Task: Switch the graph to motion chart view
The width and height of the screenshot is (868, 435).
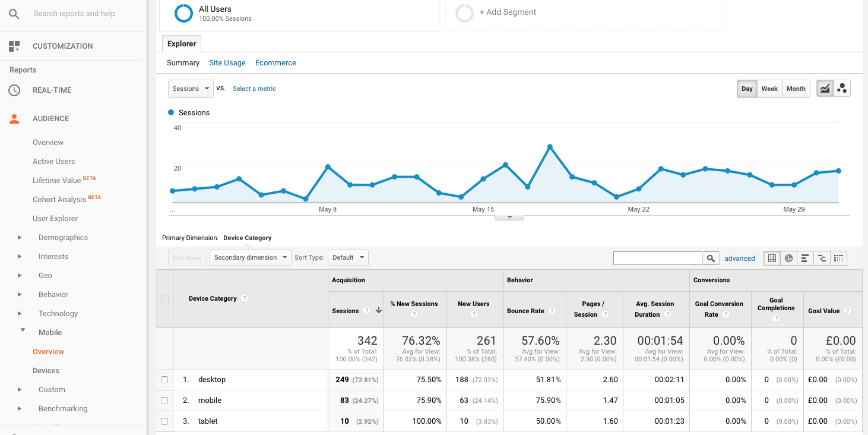Action: pos(842,88)
